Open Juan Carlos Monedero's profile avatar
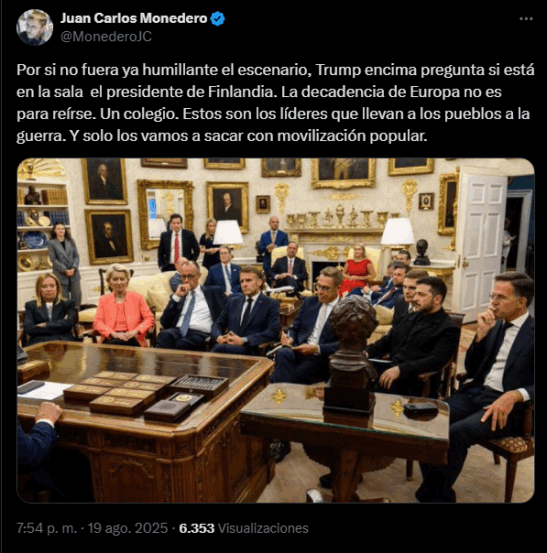This screenshot has height=553, width=547. pos(35,27)
